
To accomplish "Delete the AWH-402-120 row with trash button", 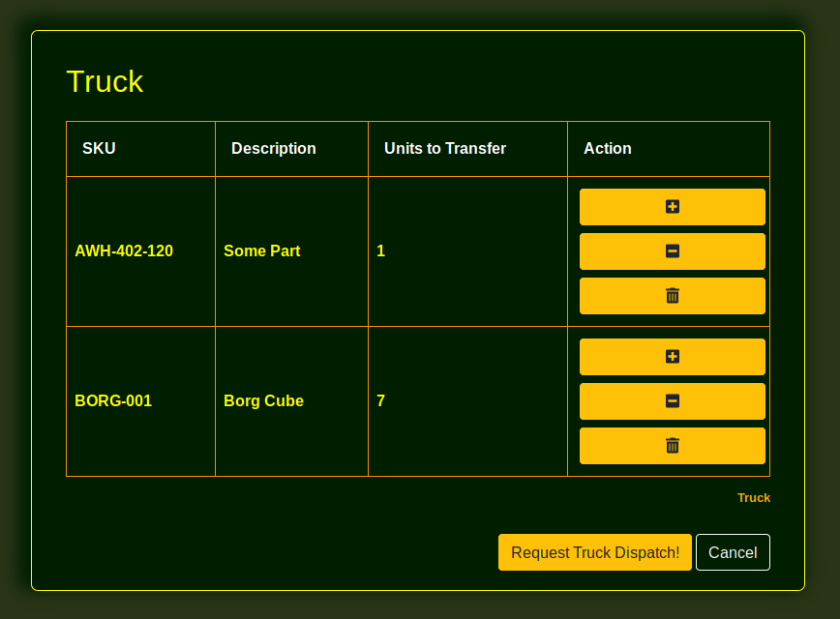I will click(x=672, y=296).
